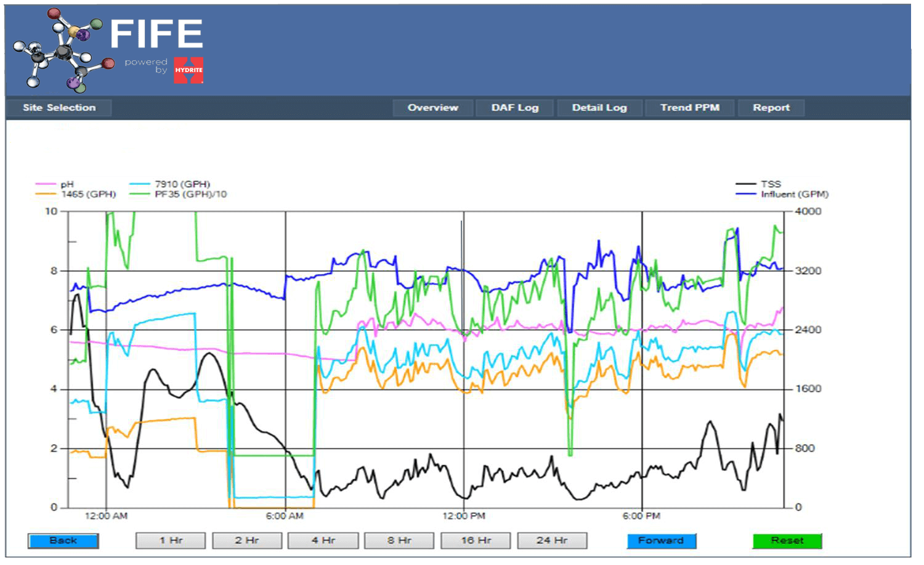Click the blue Back button
924x565 pixels.
tap(63, 541)
